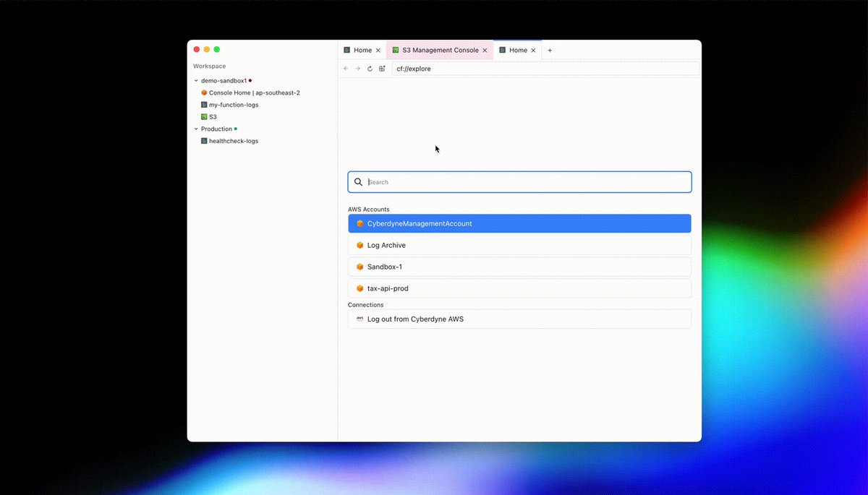The image size is (868, 495).
Task: Click the yellow minimize window button
Action: click(x=207, y=49)
